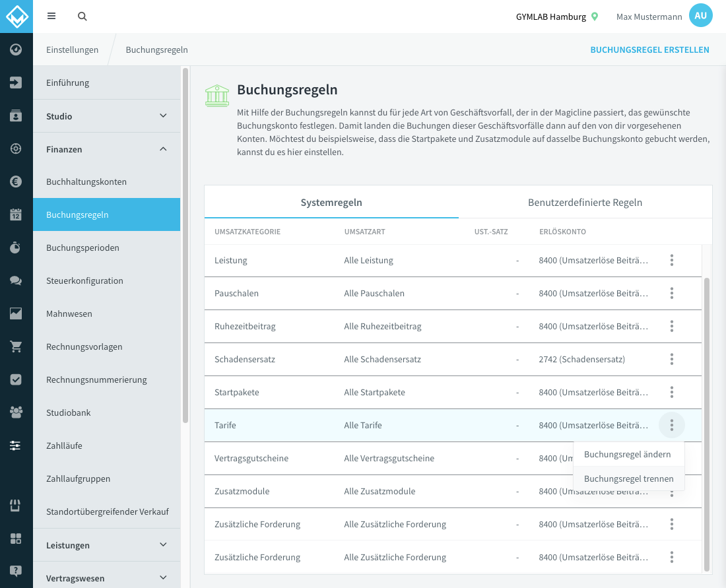Image resolution: width=726 pixels, height=588 pixels.
Task: Open the euro finance icon in sidebar
Action: click(x=16, y=181)
